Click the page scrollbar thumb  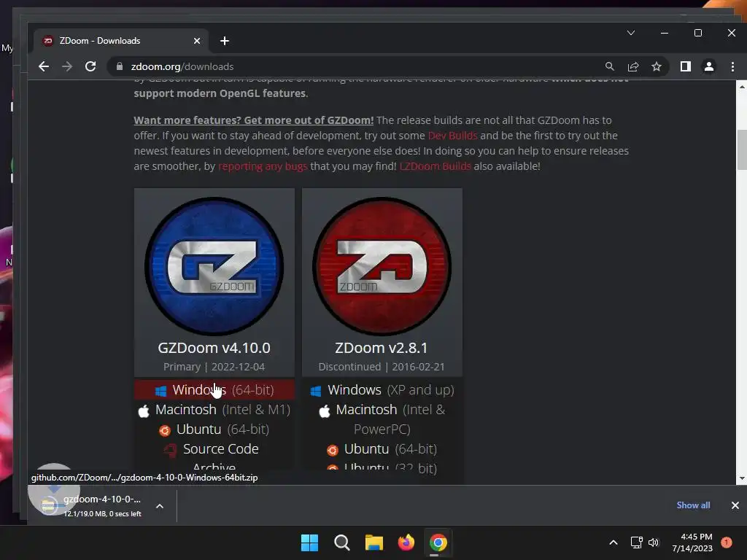pos(742,149)
